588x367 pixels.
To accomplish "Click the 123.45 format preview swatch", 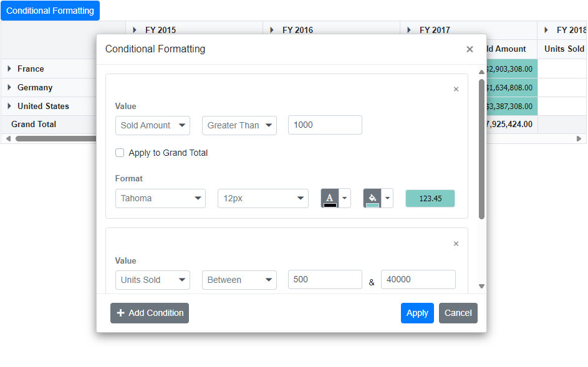I will (x=430, y=198).
